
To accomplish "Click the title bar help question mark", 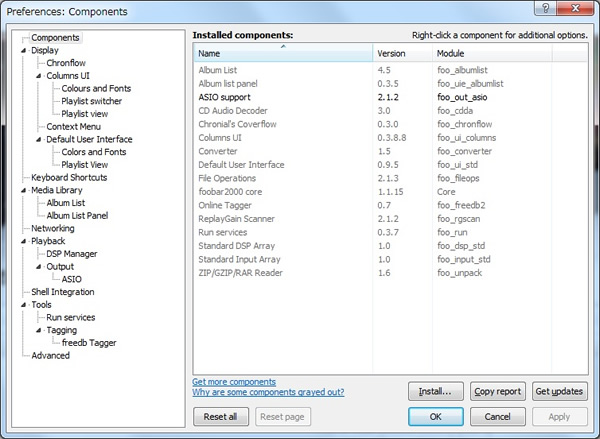I will (x=546, y=8).
